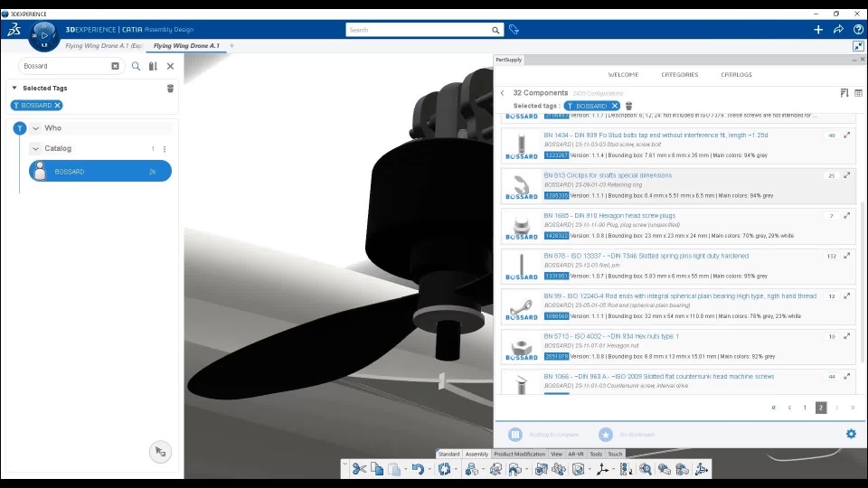
Task: Expand BN 813 Circlips item details arrow
Action: [847, 175]
